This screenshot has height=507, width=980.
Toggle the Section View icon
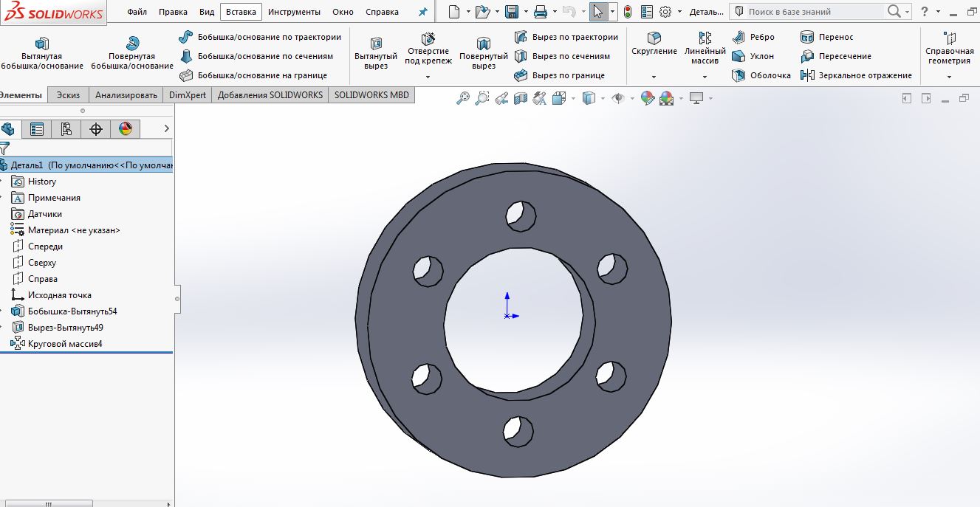click(x=521, y=98)
